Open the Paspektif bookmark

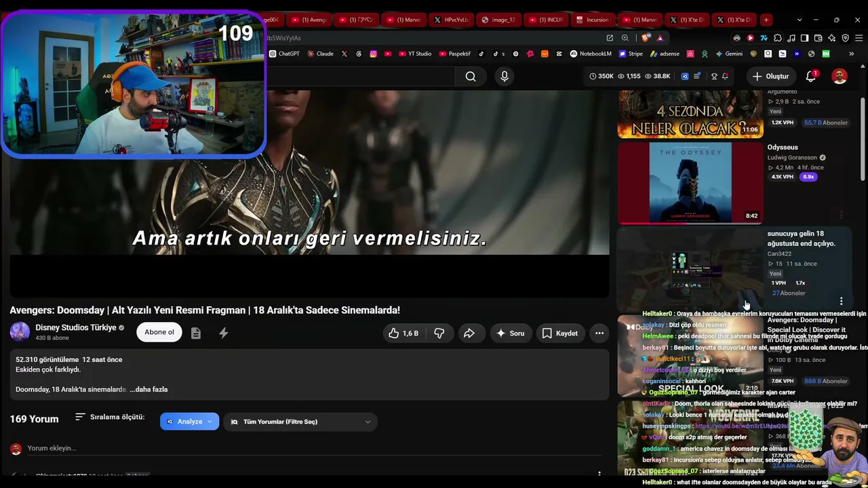click(x=455, y=54)
